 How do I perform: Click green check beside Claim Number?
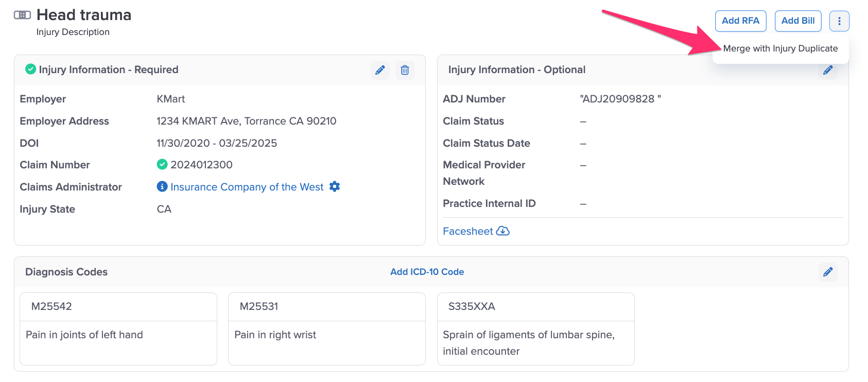(x=162, y=164)
